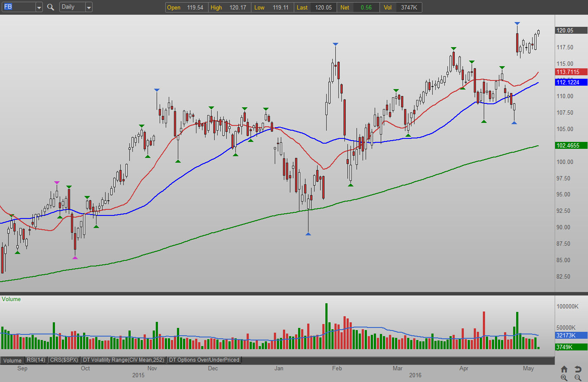This screenshot has height=382, width=588.
Task: Click the symbol search magnifier icon
Action: 51,7
